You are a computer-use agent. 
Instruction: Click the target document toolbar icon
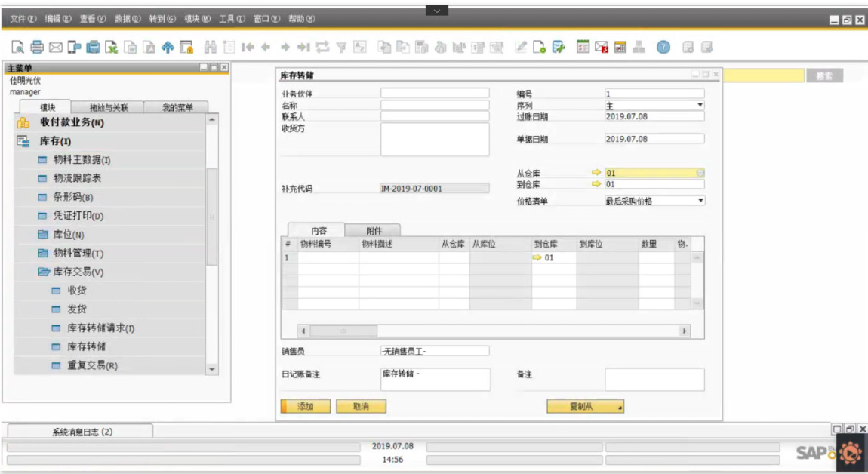pyautogui.click(x=403, y=48)
